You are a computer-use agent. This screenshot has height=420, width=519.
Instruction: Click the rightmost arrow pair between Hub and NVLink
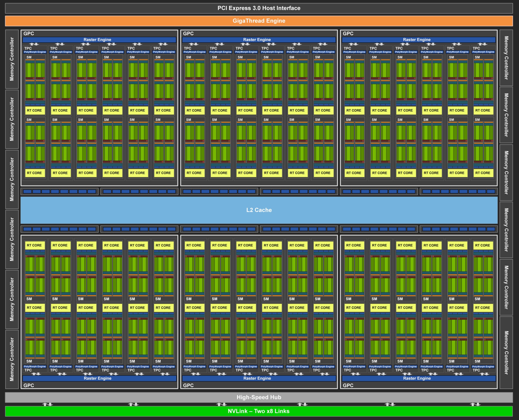tap(475, 404)
